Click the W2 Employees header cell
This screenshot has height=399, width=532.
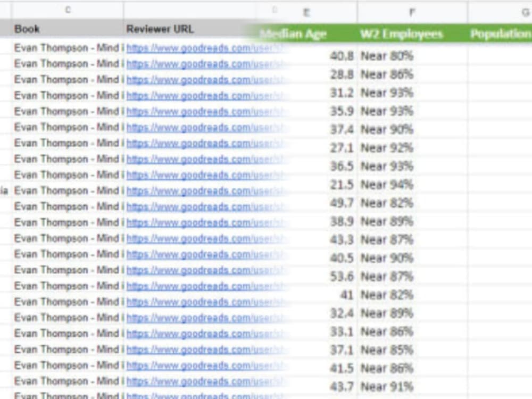[412, 34]
